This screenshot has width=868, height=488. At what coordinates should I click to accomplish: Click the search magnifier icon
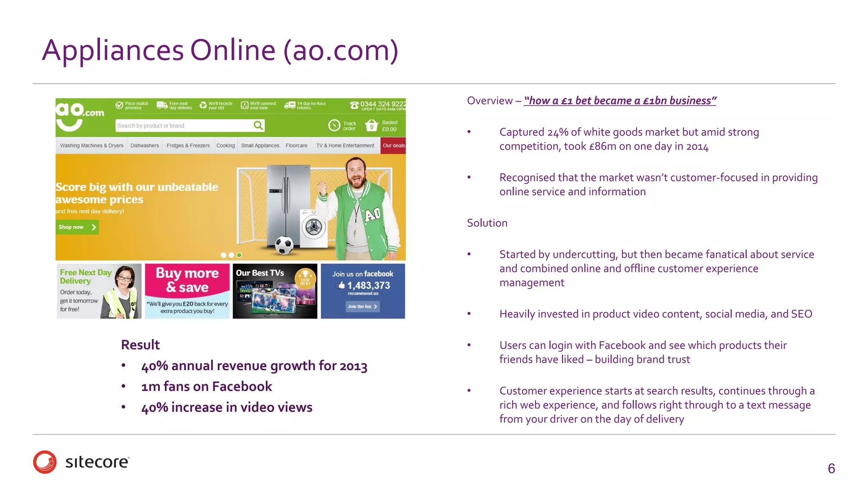click(258, 125)
